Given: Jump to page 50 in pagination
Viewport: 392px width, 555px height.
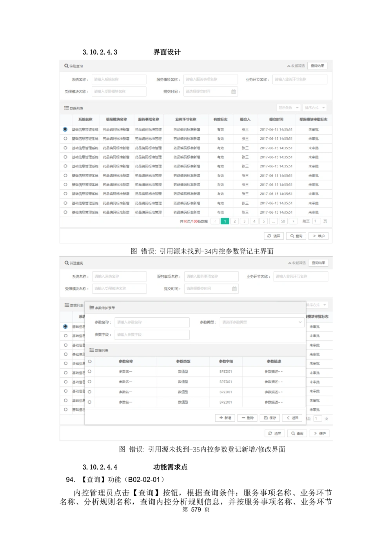Looking at the screenshot, I should pos(283,221).
